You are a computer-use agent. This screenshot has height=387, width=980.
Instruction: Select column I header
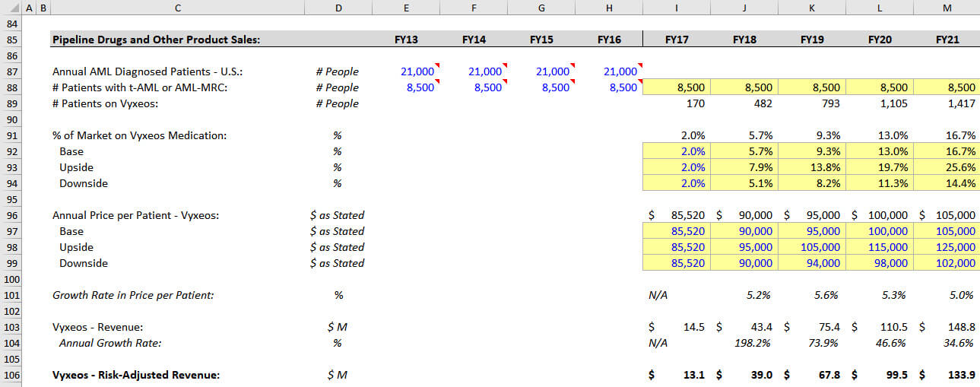click(x=677, y=8)
